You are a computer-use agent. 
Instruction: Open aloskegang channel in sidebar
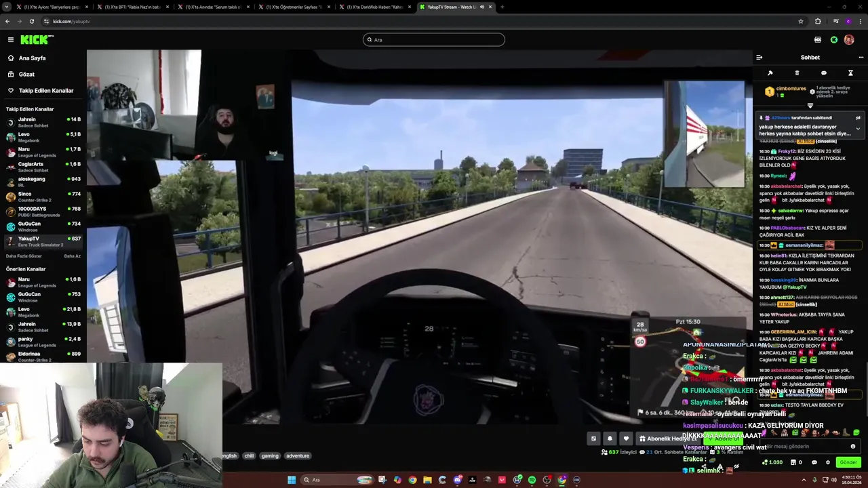point(43,182)
